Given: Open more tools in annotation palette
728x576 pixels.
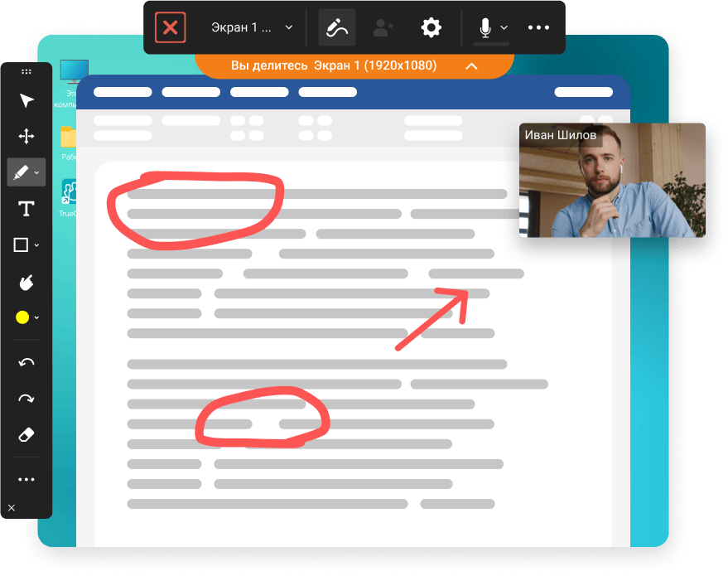Looking at the screenshot, I should (x=27, y=479).
